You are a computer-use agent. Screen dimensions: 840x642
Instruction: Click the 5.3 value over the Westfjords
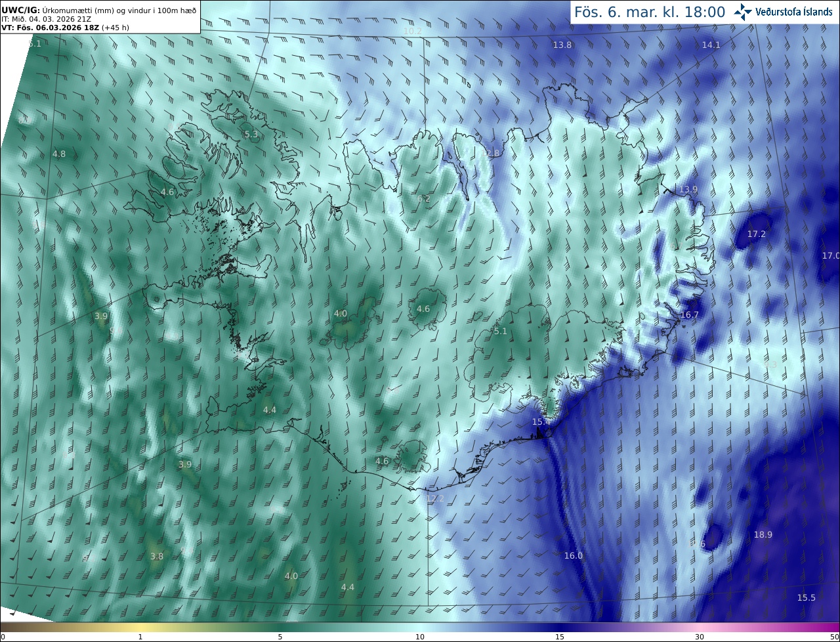(x=251, y=135)
